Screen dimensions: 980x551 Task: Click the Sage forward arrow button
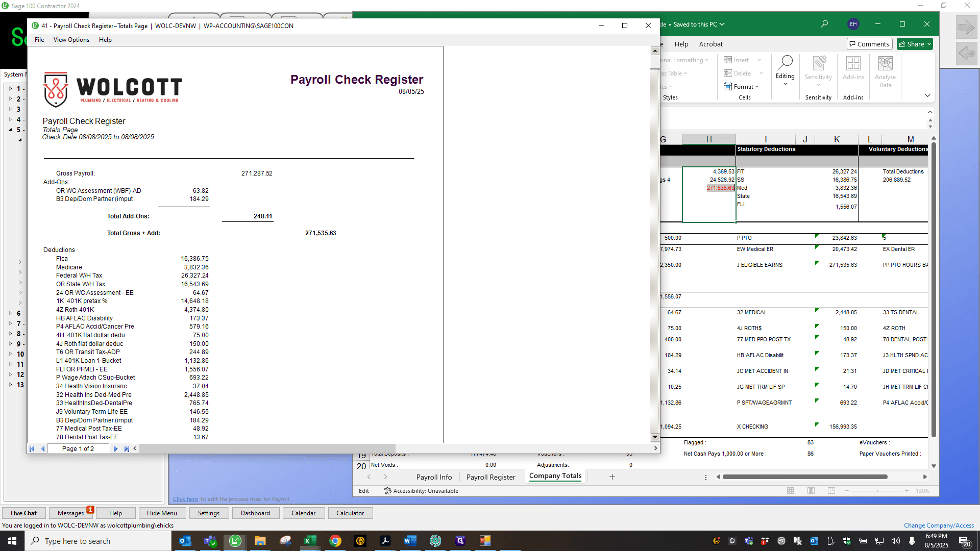click(x=966, y=27)
